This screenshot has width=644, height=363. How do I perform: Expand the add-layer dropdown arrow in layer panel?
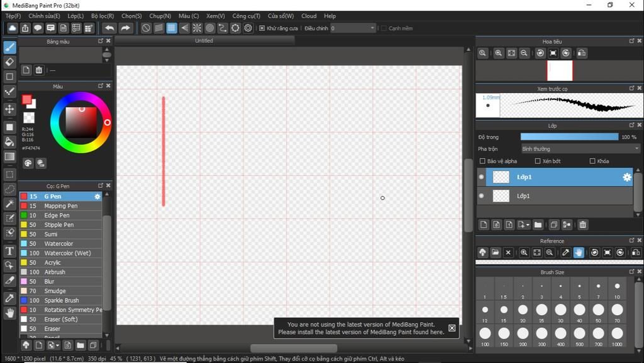[x=528, y=225]
